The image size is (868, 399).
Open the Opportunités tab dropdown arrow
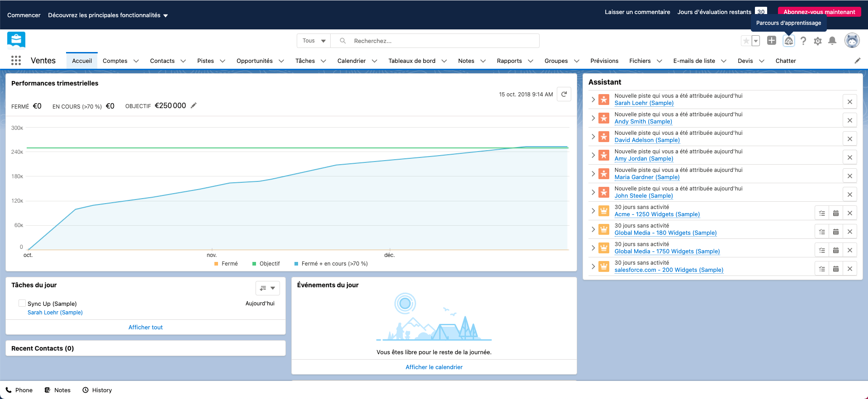[281, 61]
